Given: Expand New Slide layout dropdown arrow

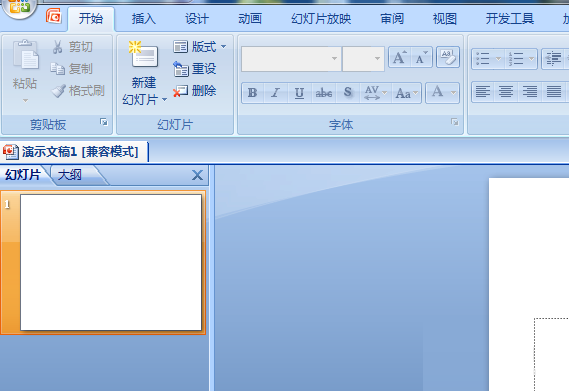Looking at the screenshot, I should pyautogui.click(x=164, y=99).
